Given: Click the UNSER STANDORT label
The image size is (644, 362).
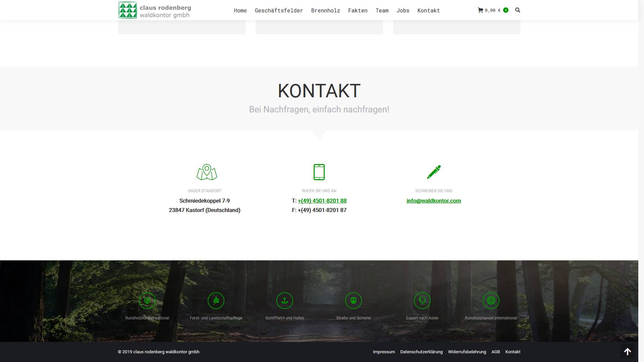Looking at the screenshot, I should tap(205, 191).
